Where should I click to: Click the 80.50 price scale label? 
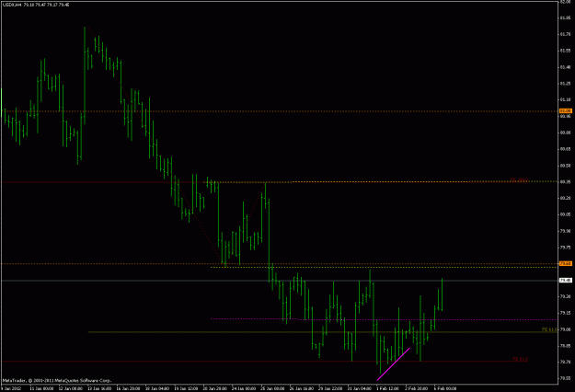click(565, 166)
